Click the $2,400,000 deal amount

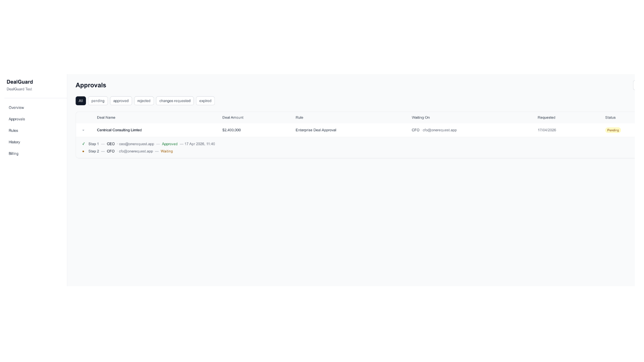tap(232, 130)
